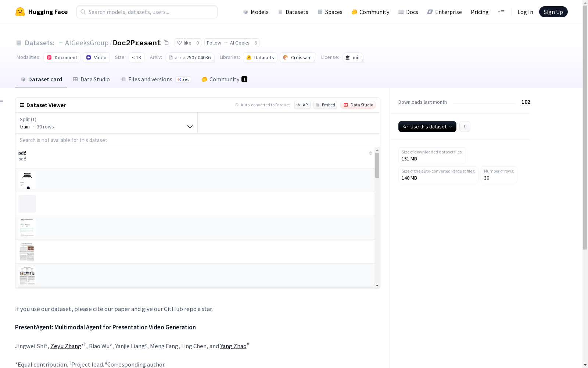This screenshot has height=368, width=588.
Task: Open Datasets in the top navigation
Action: coord(293,12)
